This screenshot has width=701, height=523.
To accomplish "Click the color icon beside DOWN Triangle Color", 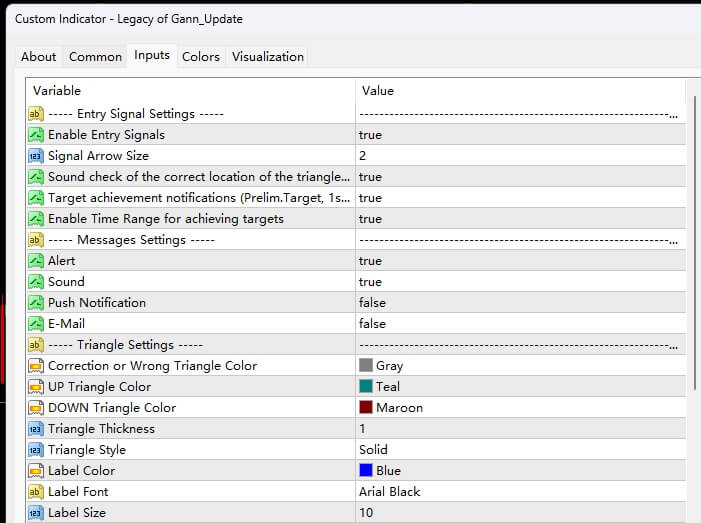I will coord(36,408).
